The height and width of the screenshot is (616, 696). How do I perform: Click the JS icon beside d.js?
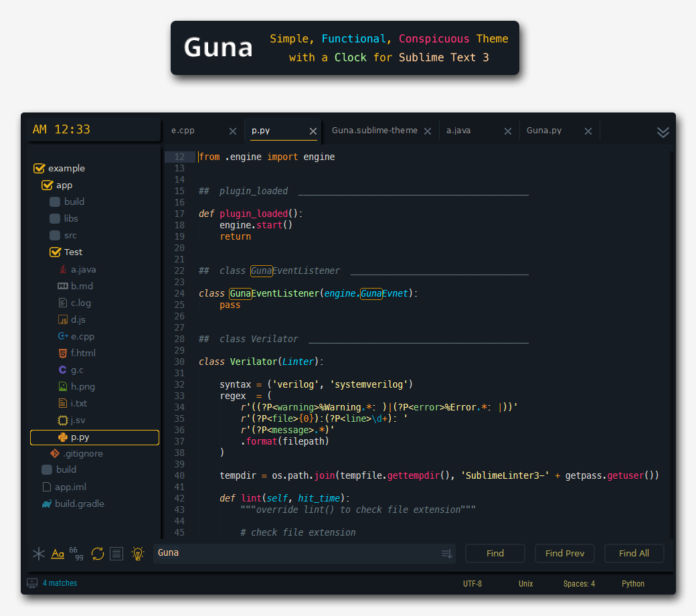point(63,320)
